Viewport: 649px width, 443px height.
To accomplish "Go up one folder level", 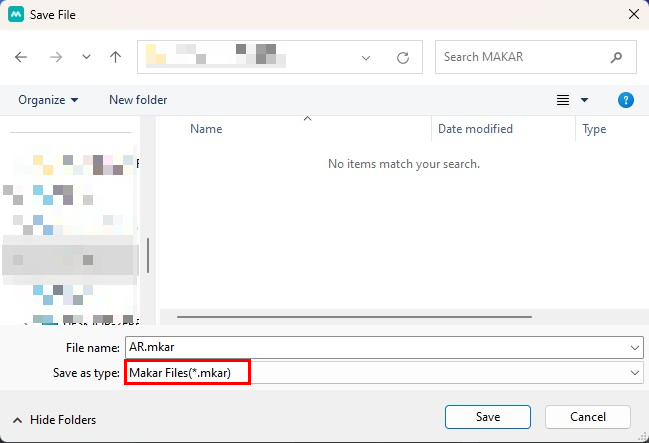I will tap(116, 57).
